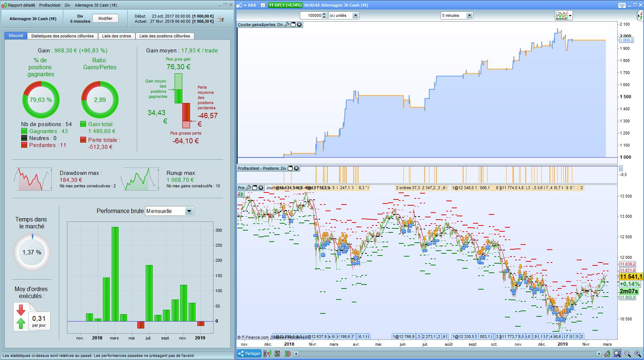Click the side panel arrow icon at right edge
The height and width of the screenshot is (360, 644).
pos(640,16)
